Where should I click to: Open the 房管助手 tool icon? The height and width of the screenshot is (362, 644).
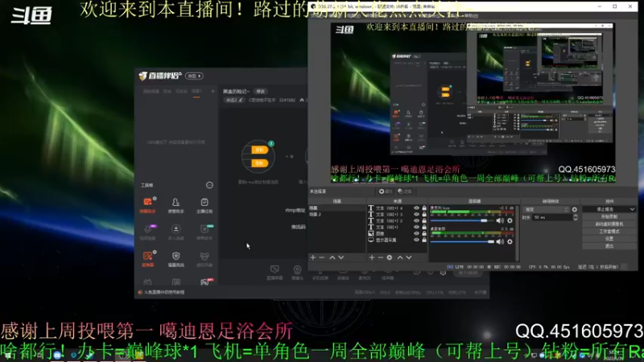[x=175, y=205]
